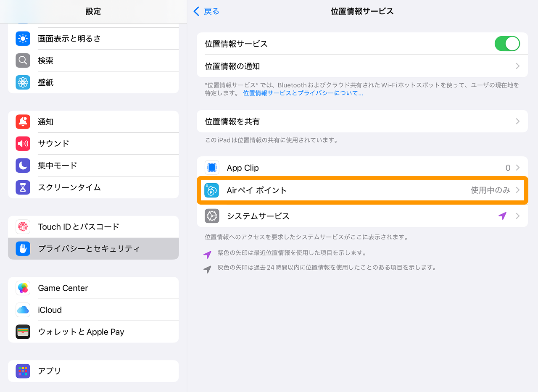538x392 pixels.
Task: Open 集中モード settings in sidebar
Action: click(93, 166)
